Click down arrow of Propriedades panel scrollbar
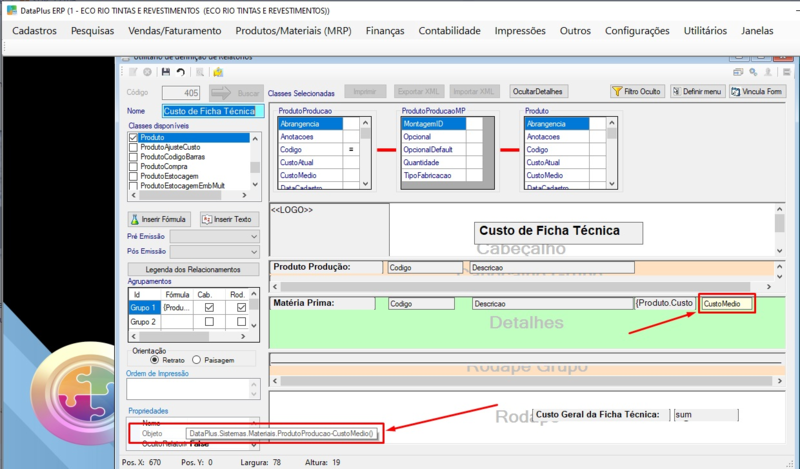 (254, 445)
